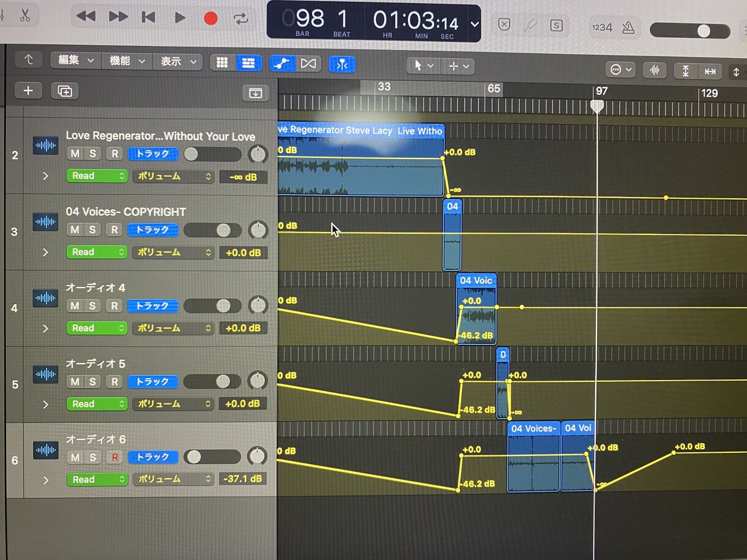Click the waveform zoom button
This screenshot has width=747, height=560.
coord(655,70)
